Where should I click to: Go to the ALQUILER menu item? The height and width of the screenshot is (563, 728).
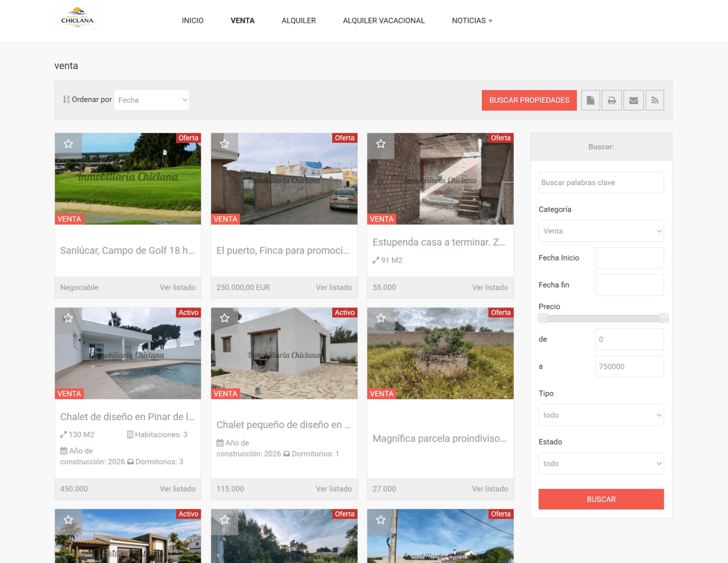pos(299,21)
